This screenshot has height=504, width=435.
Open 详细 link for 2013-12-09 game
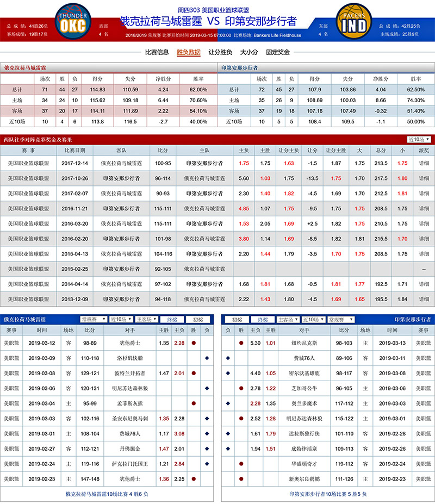[424, 299]
